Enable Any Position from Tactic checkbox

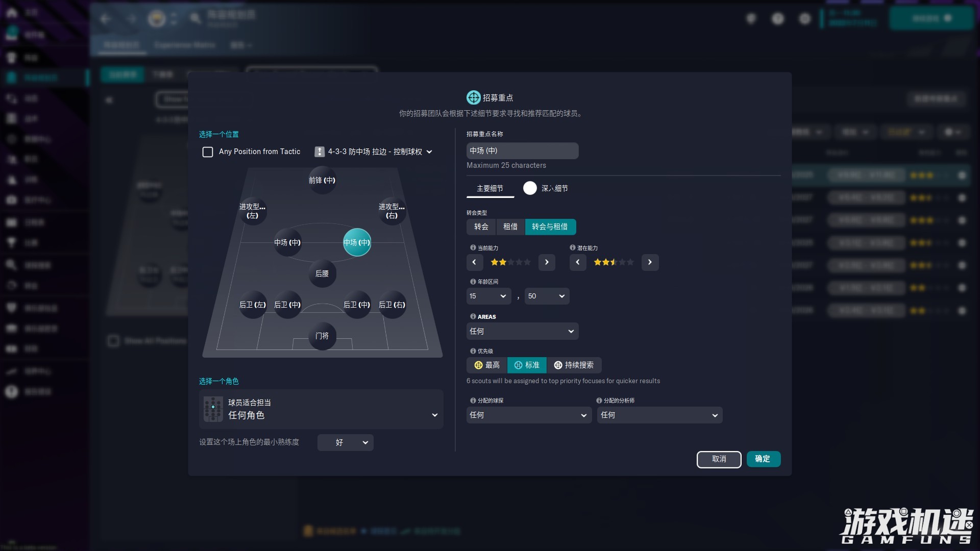pos(208,152)
